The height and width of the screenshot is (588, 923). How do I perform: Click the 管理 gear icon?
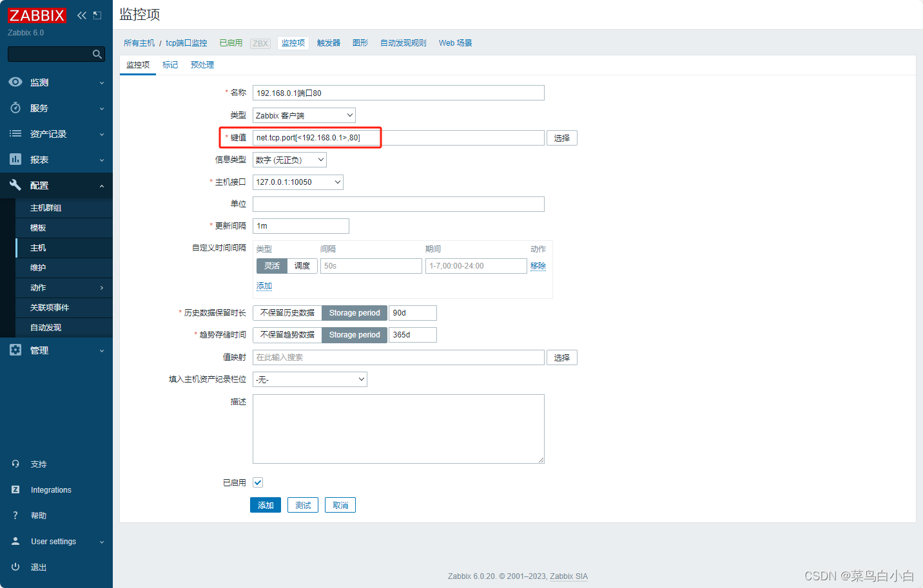point(15,350)
